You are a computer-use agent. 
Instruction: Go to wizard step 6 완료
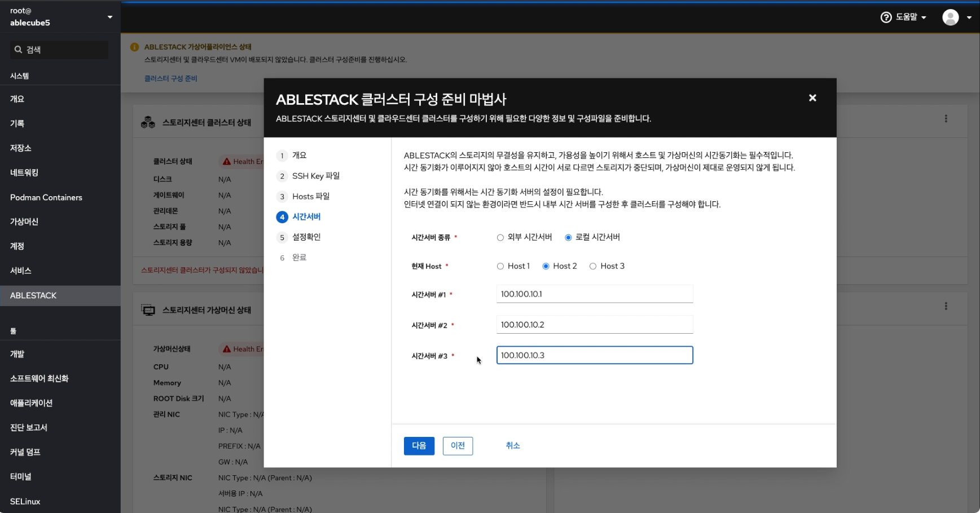[292, 258]
